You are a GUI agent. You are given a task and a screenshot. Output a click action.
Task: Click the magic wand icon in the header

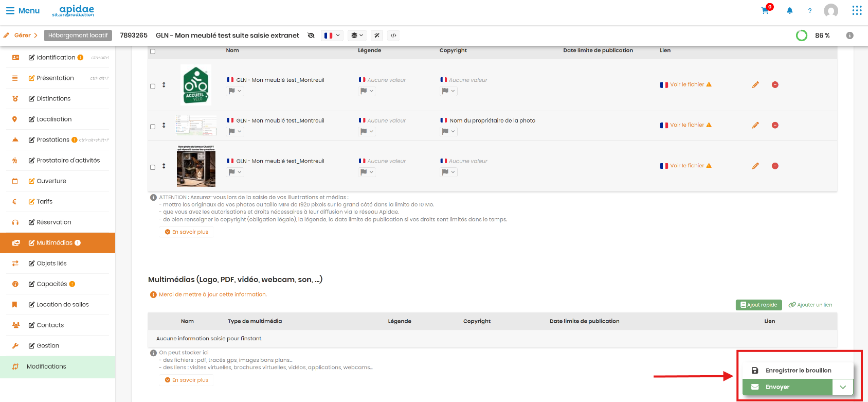click(x=377, y=36)
